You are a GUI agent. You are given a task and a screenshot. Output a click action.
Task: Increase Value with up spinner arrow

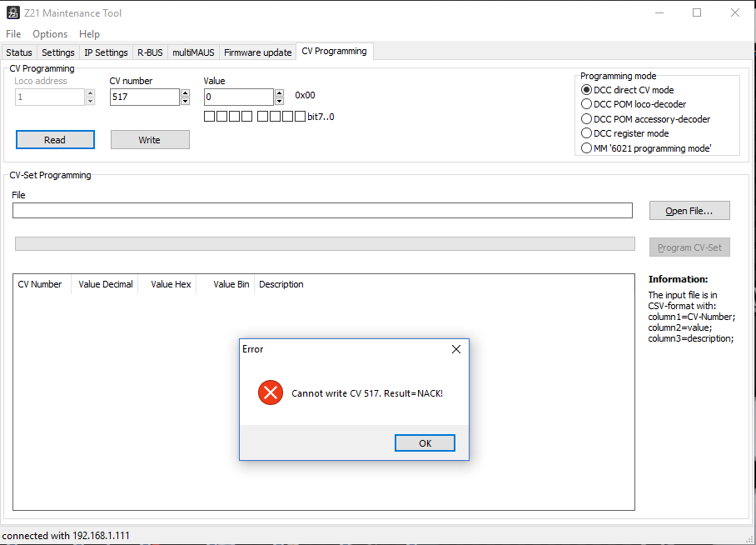[x=279, y=92]
